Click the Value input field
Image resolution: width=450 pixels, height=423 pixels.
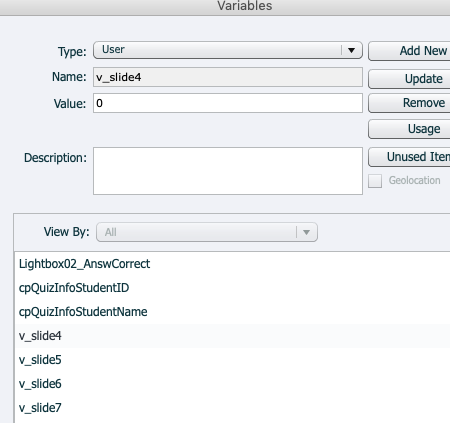click(x=228, y=103)
